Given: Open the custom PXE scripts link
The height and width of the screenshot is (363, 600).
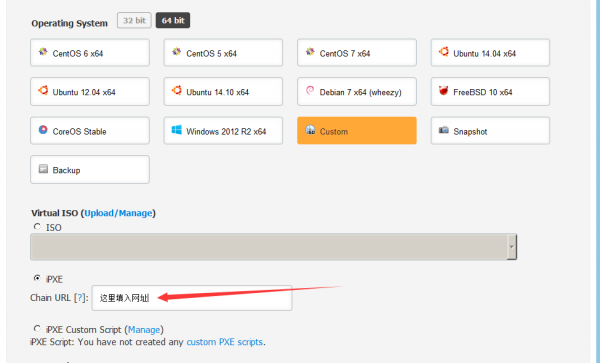Looking at the screenshot, I should pyautogui.click(x=225, y=342).
